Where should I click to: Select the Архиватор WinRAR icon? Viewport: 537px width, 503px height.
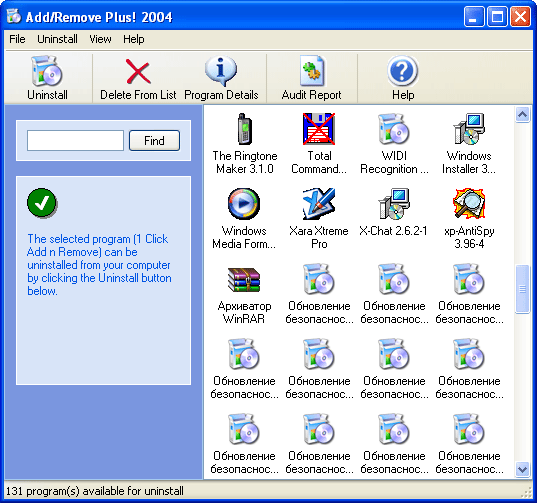click(244, 279)
